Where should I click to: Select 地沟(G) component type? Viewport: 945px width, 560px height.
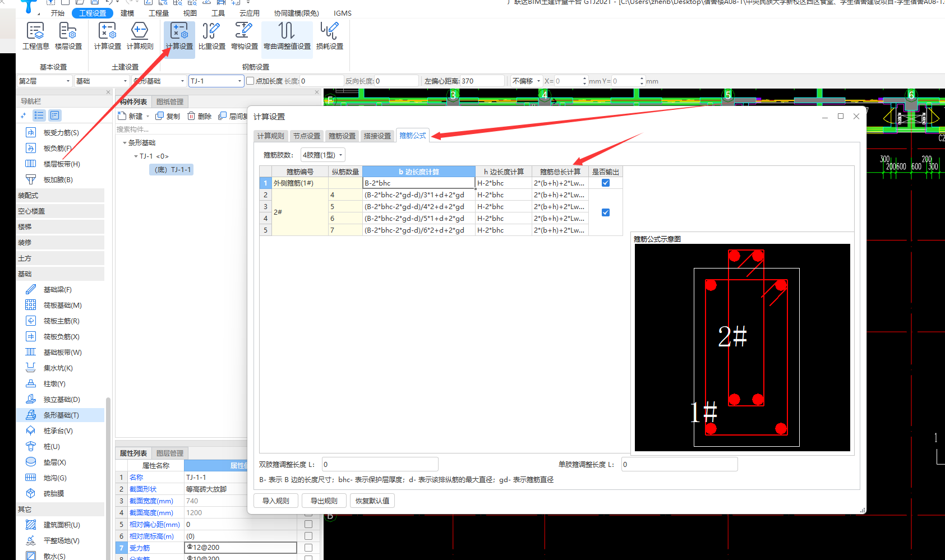tap(55, 478)
